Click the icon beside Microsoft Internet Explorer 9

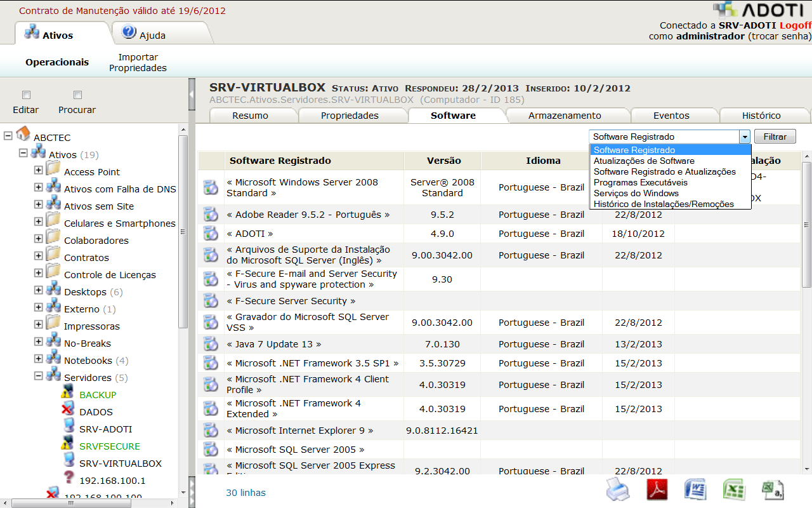pyautogui.click(x=211, y=431)
